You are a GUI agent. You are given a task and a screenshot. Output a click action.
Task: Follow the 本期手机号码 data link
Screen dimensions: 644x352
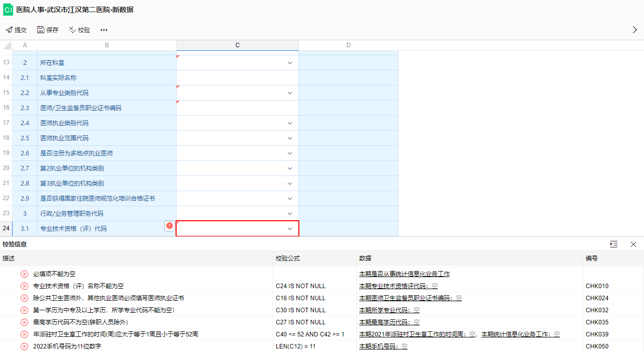383,346
